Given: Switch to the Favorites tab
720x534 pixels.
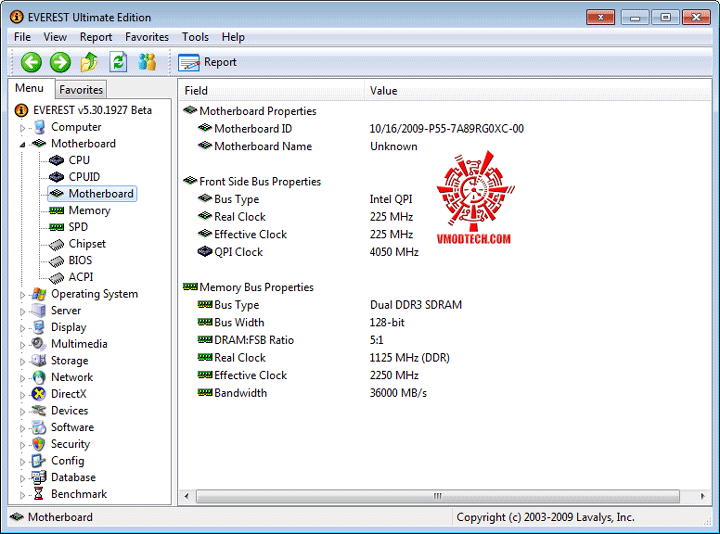Looking at the screenshot, I should 81,90.
